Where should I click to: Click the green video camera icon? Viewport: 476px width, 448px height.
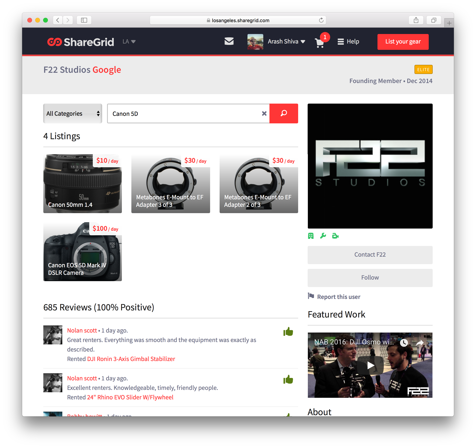335,236
